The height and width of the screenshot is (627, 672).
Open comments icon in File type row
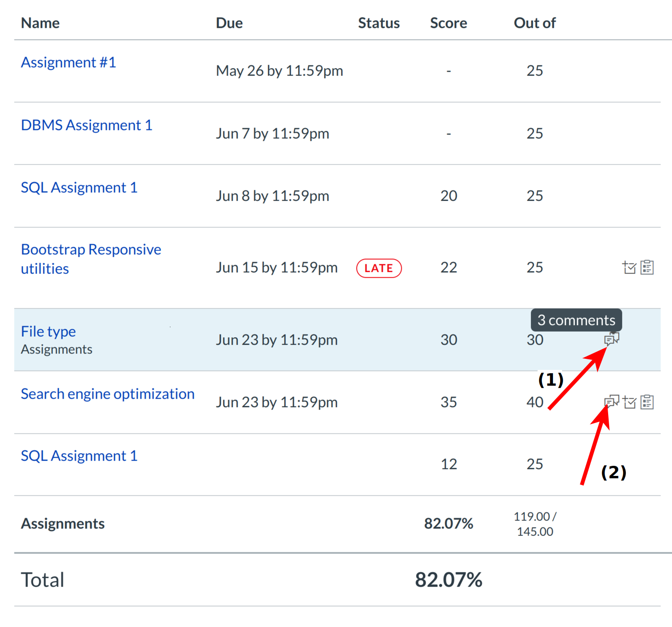click(x=612, y=339)
